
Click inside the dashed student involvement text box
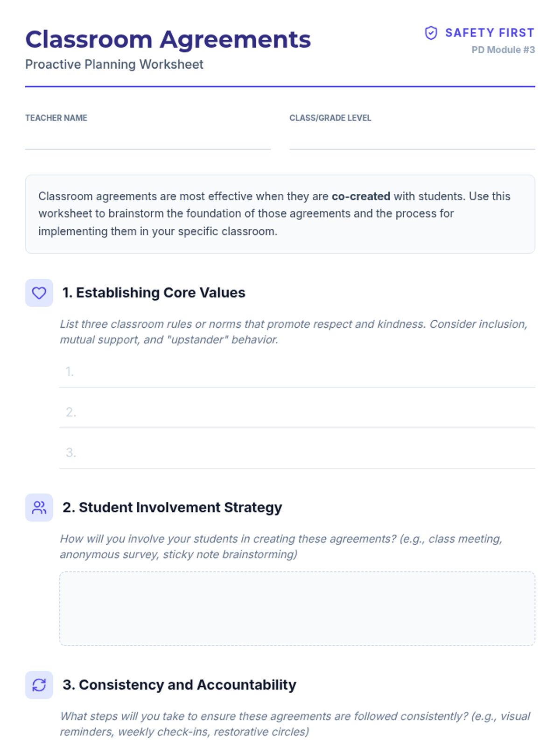coord(297,609)
